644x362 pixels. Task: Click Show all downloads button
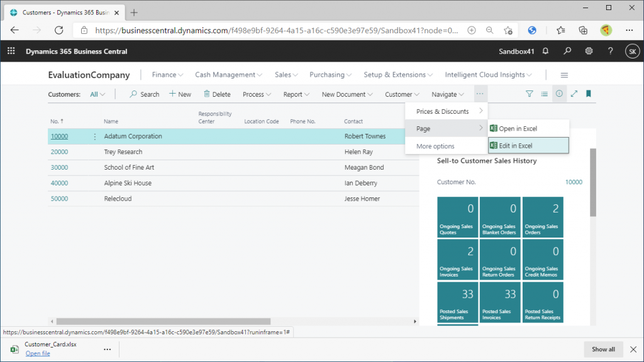(x=603, y=349)
